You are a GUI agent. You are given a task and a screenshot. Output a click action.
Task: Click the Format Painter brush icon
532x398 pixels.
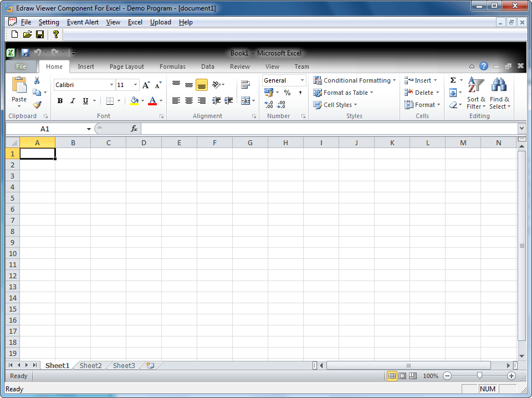pos(37,105)
